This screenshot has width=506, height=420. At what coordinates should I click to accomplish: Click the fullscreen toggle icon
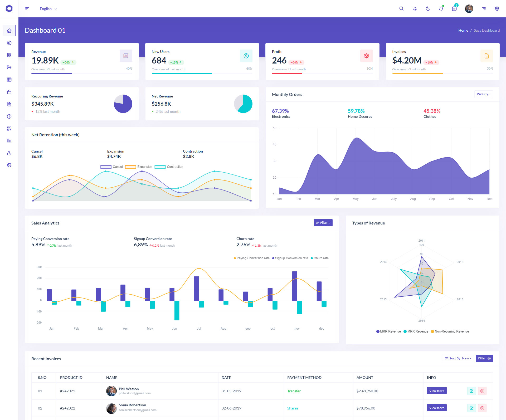415,9
